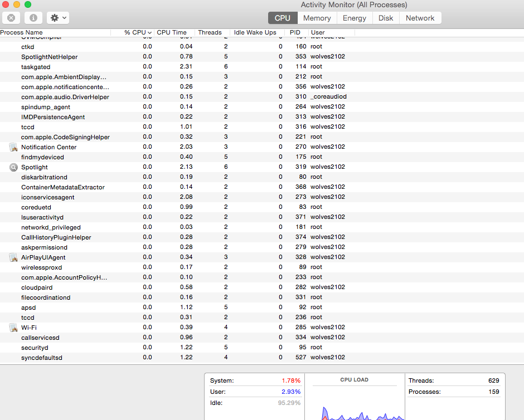
Task: Select the CallHistoryPluginHelper row
Action: [262, 237]
